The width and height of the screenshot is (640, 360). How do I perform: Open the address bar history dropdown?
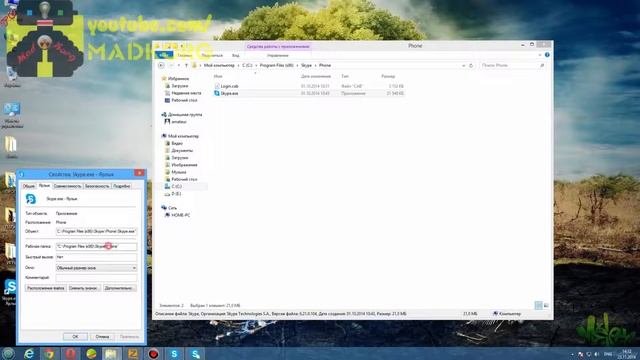tap(464, 65)
